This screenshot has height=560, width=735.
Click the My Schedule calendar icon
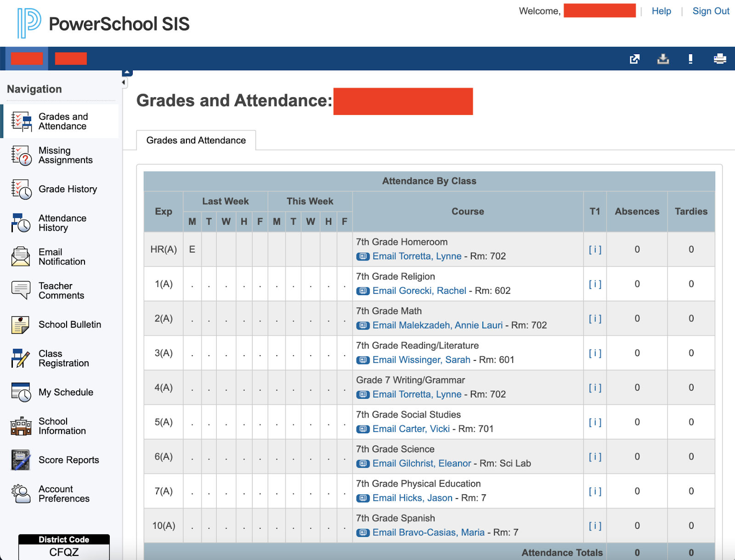click(x=21, y=392)
